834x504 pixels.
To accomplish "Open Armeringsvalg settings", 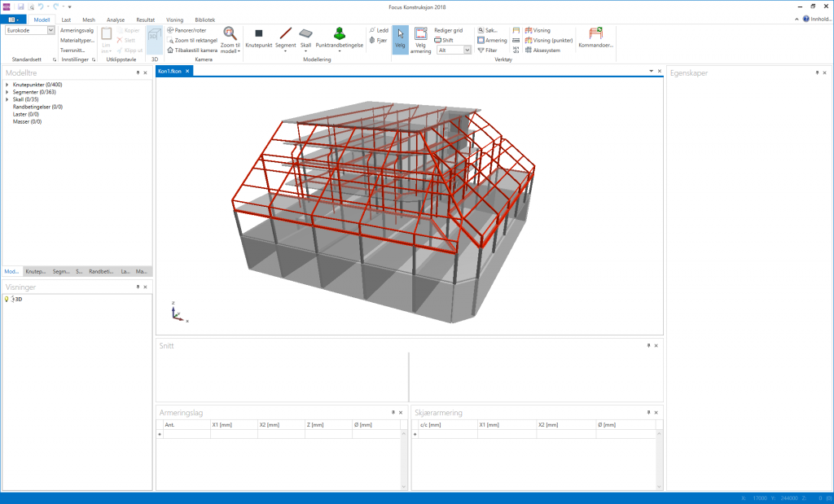I will pos(77,30).
